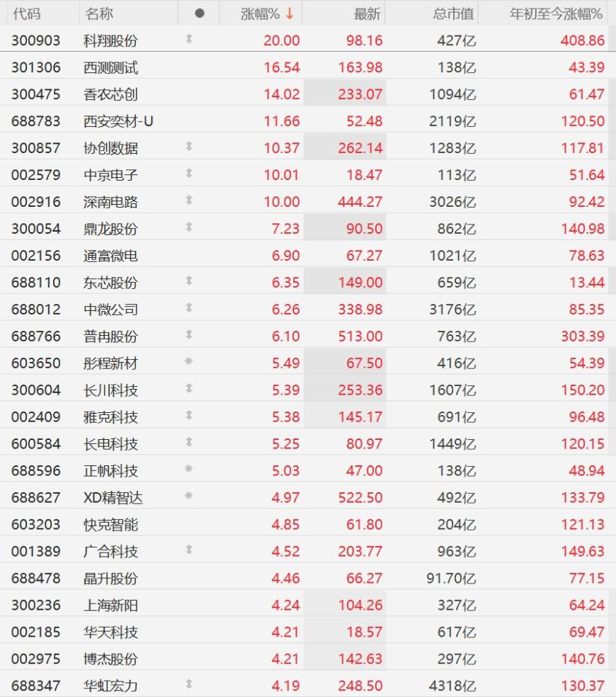The height and width of the screenshot is (697, 616).
Task: Click the orange descending sort arrow
Action: pos(290,13)
